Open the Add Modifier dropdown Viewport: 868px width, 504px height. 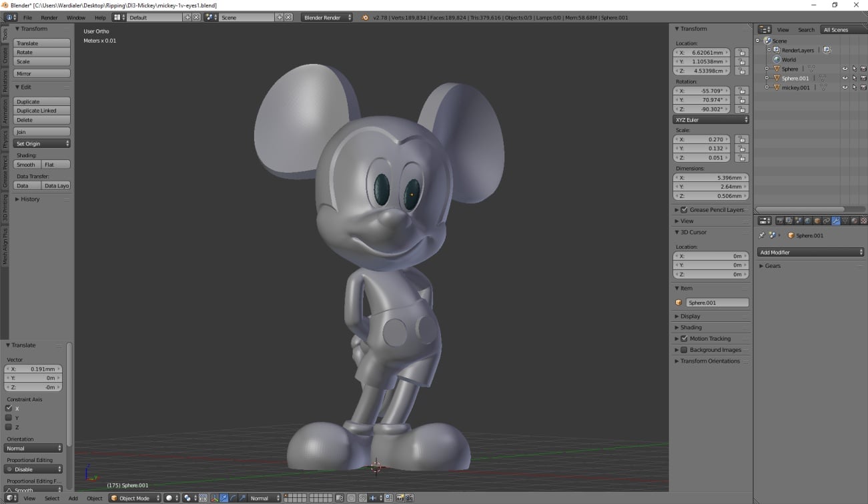811,252
